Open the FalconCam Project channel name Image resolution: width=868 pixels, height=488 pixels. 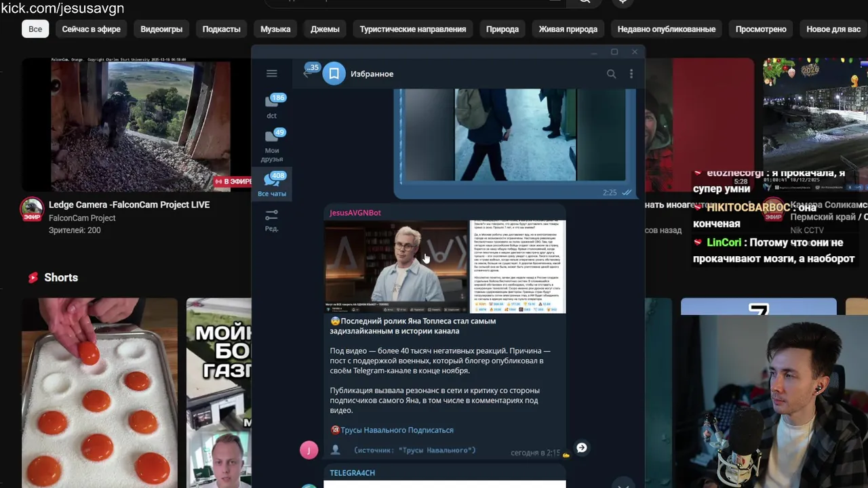click(82, 218)
